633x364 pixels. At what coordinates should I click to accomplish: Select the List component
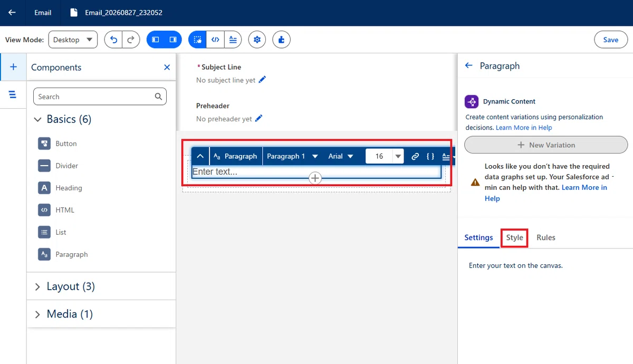[x=53, y=232]
